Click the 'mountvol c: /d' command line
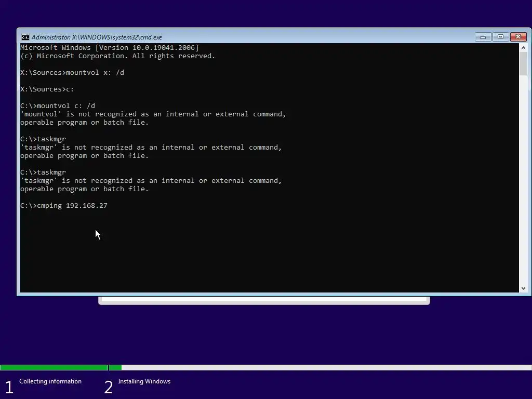532x399 pixels. [58, 106]
